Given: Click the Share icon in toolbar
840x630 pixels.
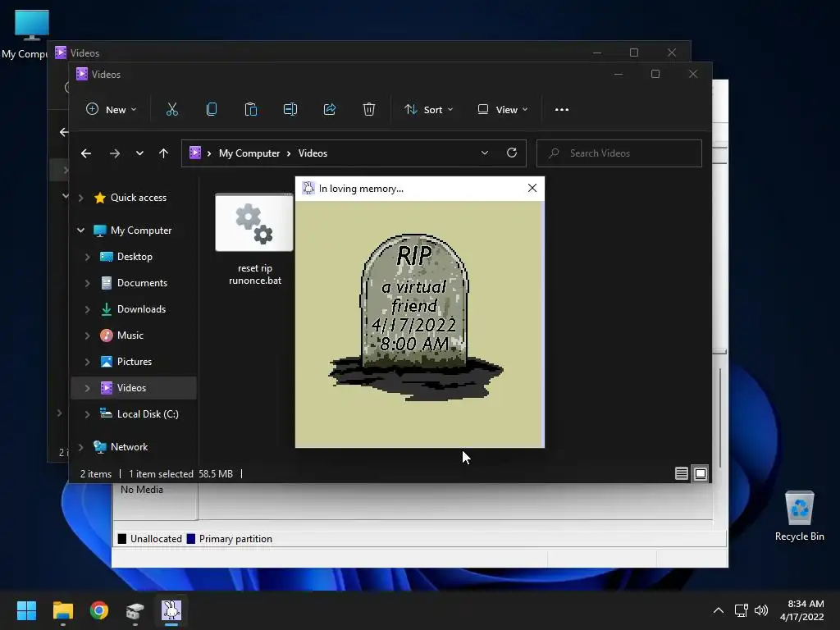Looking at the screenshot, I should point(330,109).
